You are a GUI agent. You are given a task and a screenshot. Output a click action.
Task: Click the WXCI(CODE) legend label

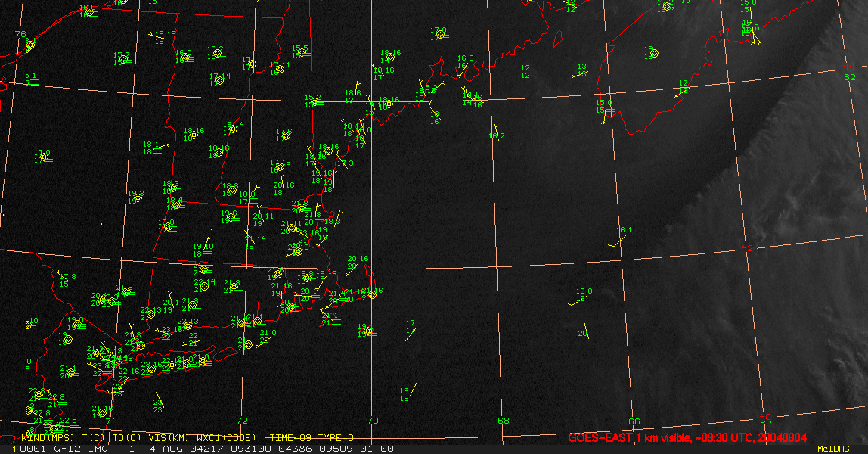226,437
